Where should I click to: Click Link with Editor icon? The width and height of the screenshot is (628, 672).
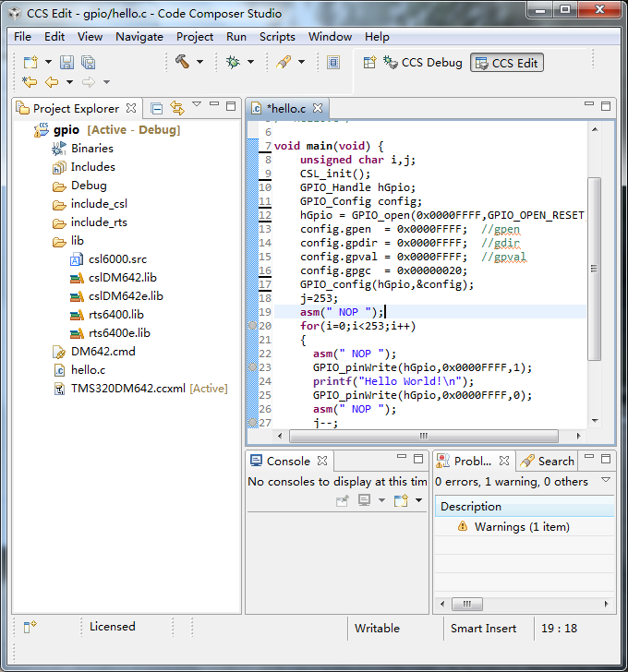click(x=176, y=108)
